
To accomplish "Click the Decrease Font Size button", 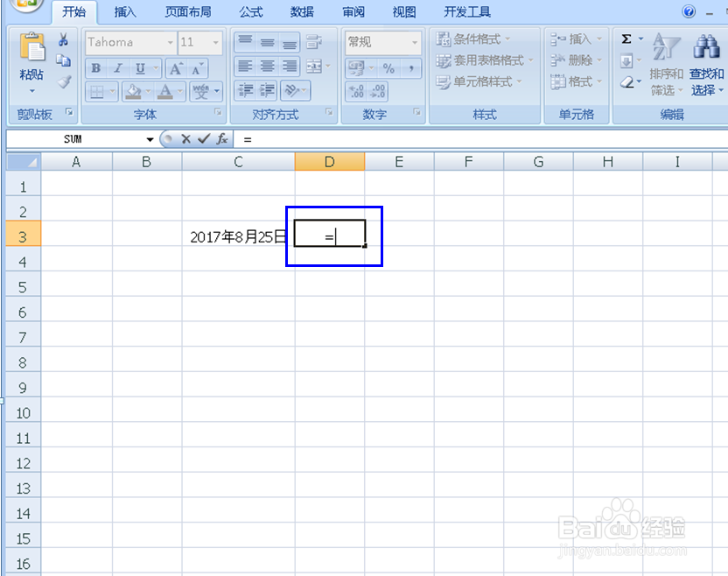I will tap(197, 69).
